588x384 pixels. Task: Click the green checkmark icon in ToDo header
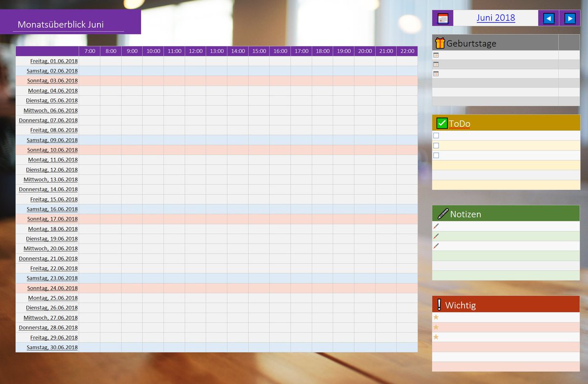click(441, 123)
